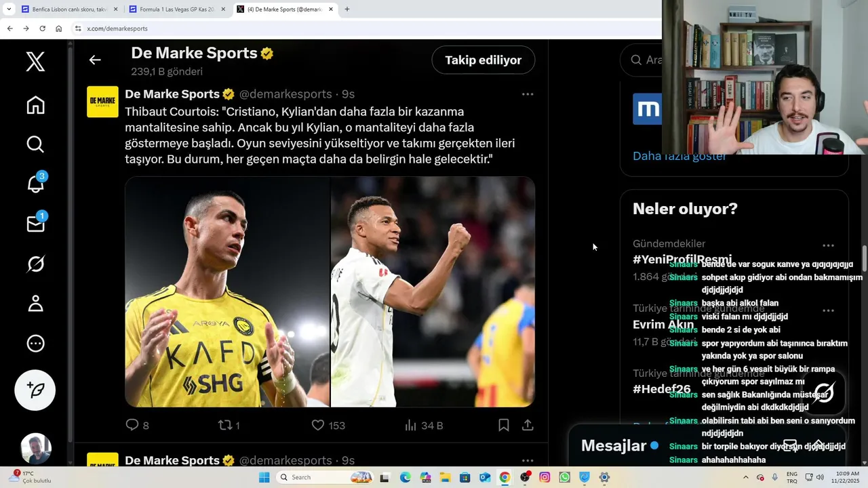Click the browser forward button

coord(26,28)
